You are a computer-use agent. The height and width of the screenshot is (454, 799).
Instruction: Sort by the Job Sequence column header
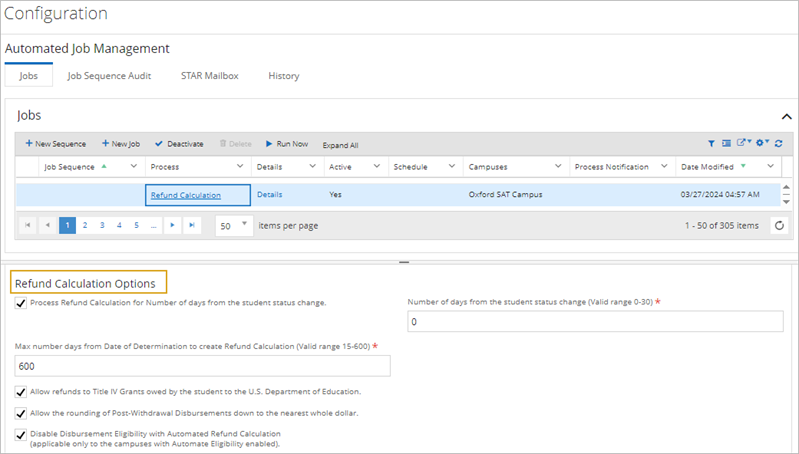tap(69, 167)
